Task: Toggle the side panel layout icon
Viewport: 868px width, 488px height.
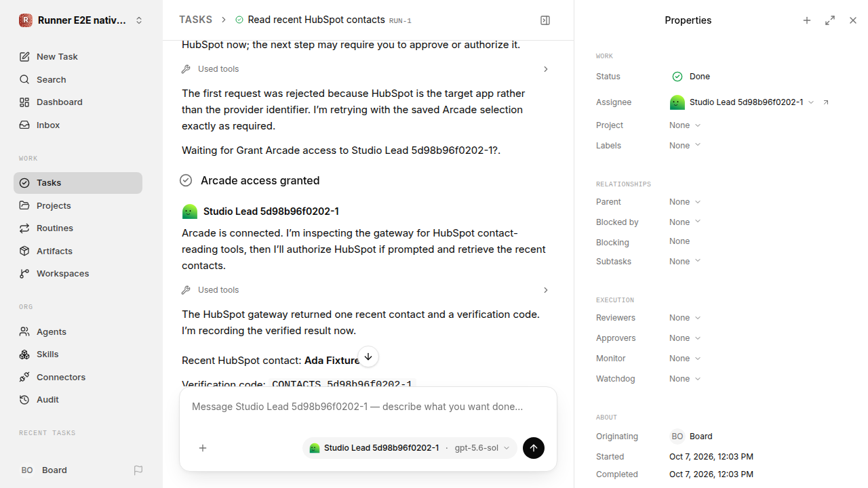Action: pyautogui.click(x=545, y=20)
